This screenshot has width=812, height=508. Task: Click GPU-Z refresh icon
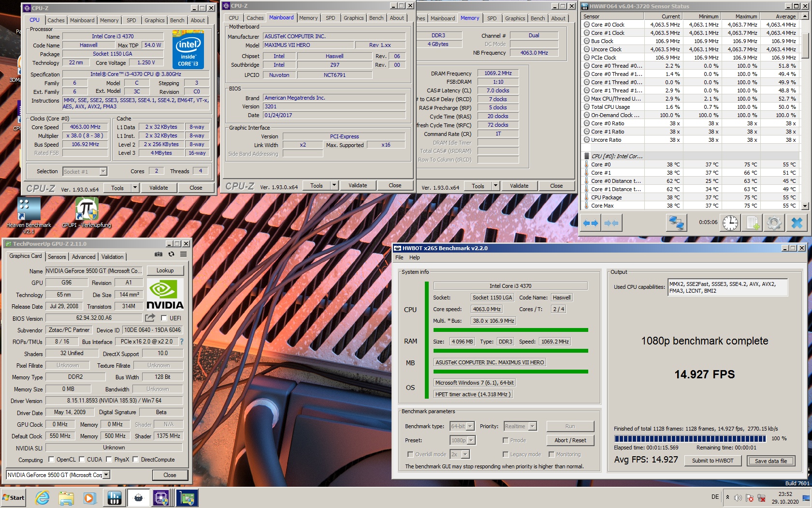tap(171, 254)
